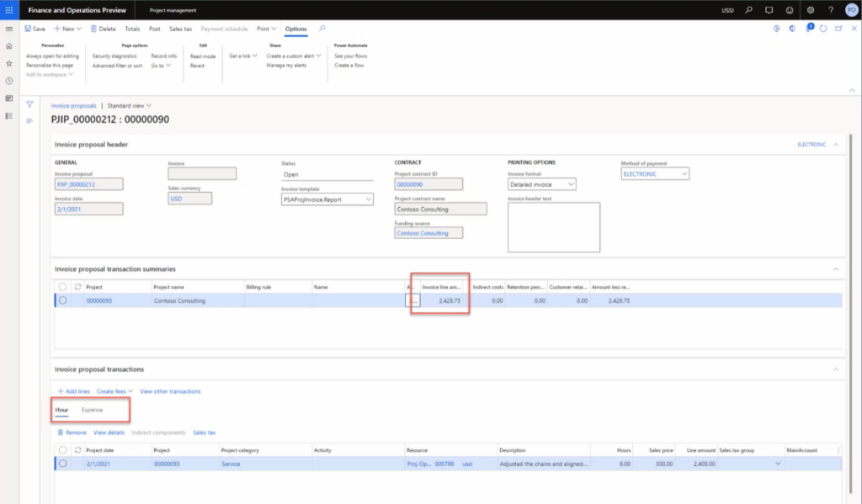Click the Invoice date field
This screenshot has width=862, height=504.
(x=88, y=209)
